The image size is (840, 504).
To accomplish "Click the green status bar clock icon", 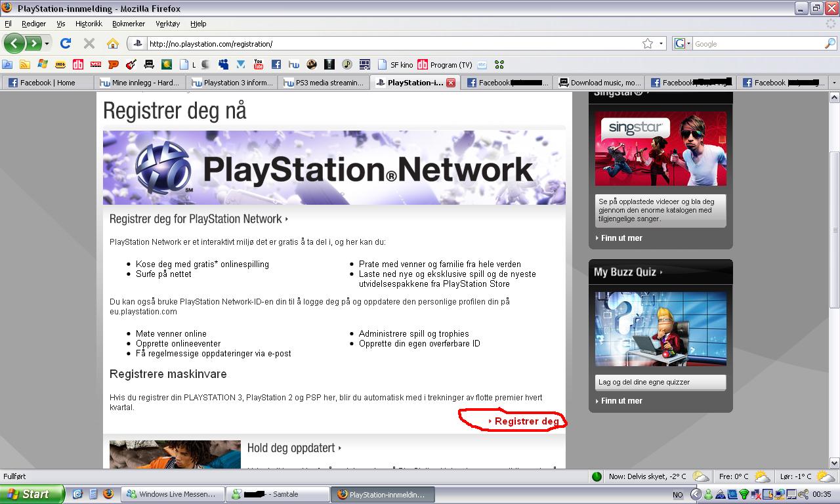I will 597,476.
